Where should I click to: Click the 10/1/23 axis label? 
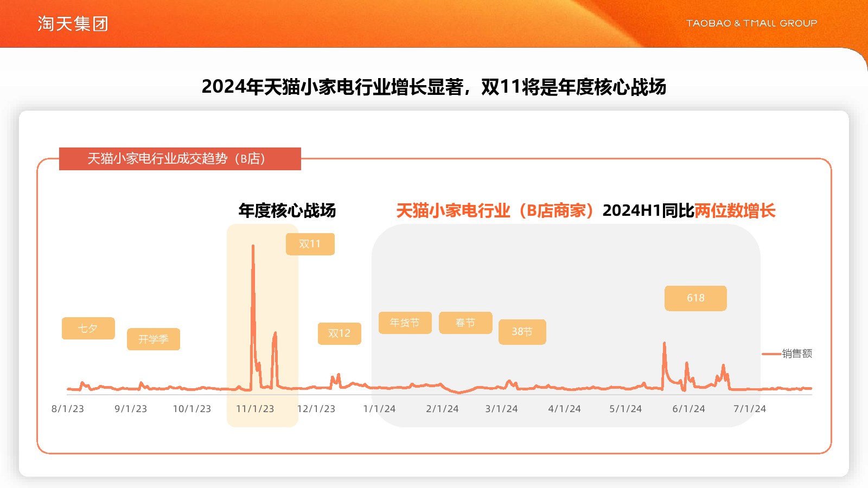[x=192, y=409]
